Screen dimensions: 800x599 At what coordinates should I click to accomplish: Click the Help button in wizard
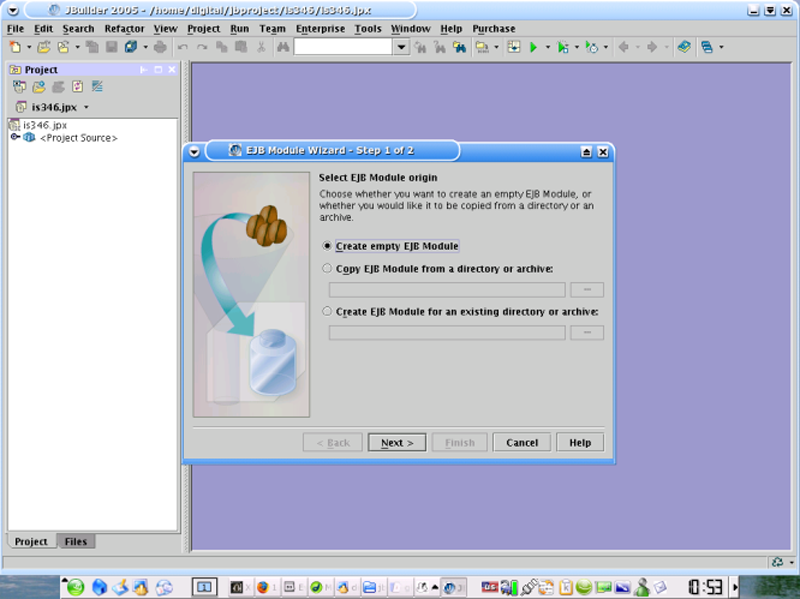click(x=580, y=442)
